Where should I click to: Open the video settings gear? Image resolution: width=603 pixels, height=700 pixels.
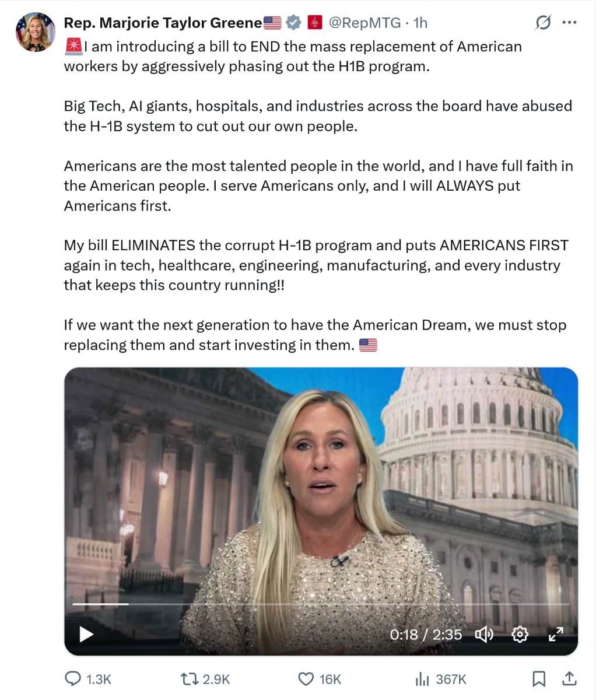coord(520,634)
